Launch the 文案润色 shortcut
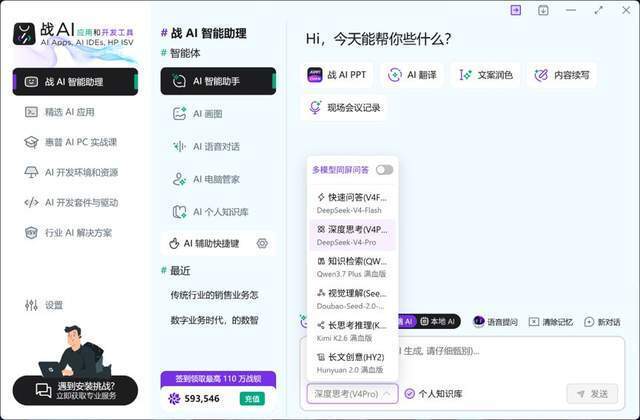This screenshot has height=420, width=640. pyautogui.click(x=486, y=75)
